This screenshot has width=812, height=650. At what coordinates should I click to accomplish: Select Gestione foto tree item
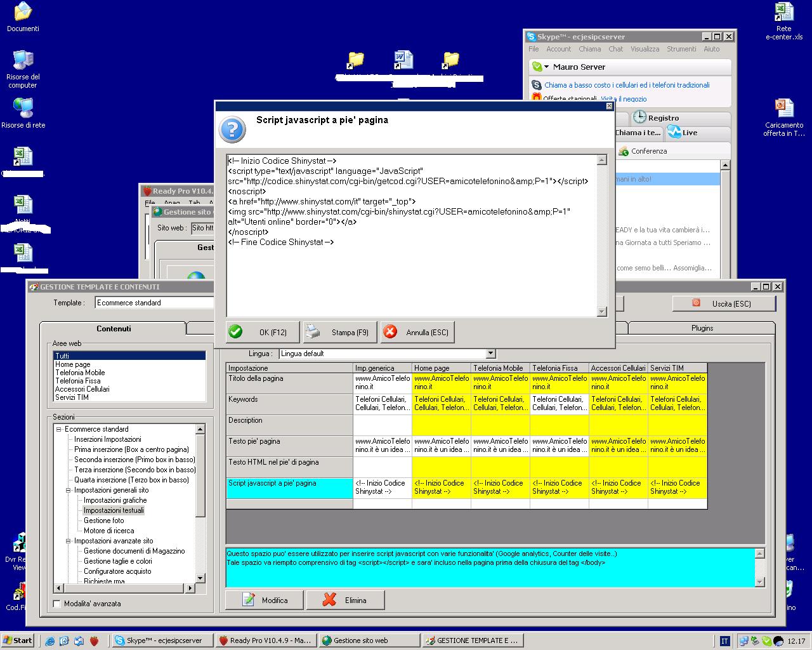[x=104, y=521]
